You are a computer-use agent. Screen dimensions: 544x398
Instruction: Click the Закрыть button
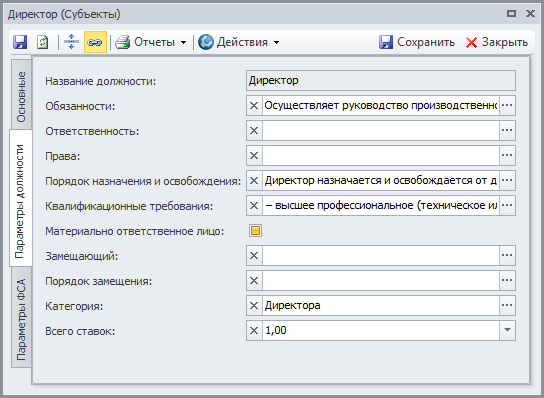pyautogui.click(x=497, y=42)
